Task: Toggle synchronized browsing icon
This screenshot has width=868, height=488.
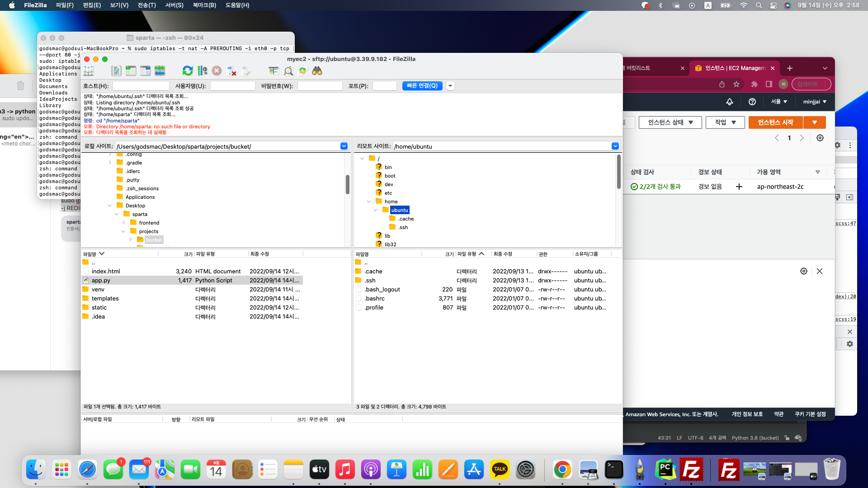Action: (x=303, y=71)
